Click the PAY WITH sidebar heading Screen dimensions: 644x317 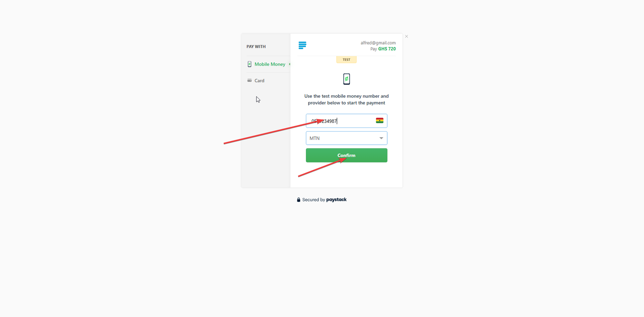(x=256, y=47)
